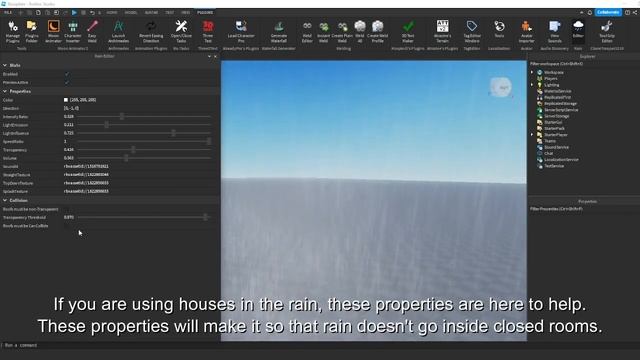Open the Weld Editor
640x360 pixels.
point(307,31)
